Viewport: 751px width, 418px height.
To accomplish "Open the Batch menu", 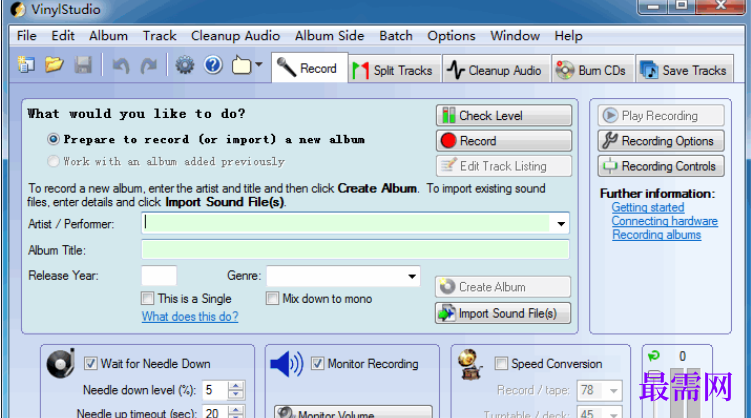I will pyautogui.click(x=396, y=36).
